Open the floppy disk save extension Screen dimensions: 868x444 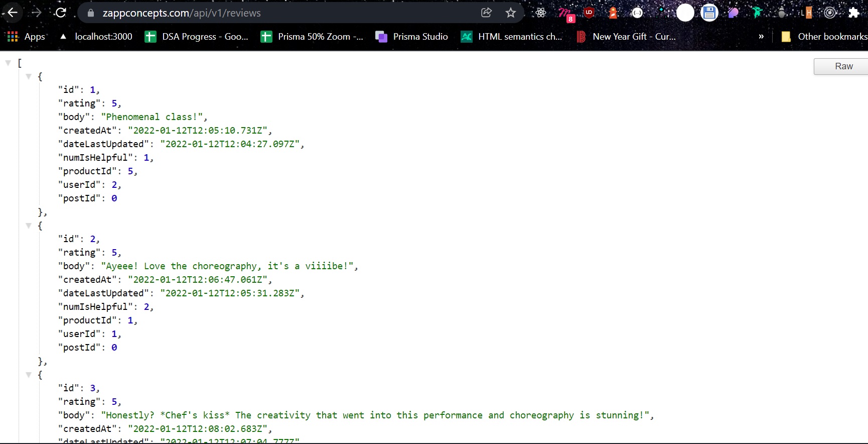pyautogui.click(x=709, y=13)
